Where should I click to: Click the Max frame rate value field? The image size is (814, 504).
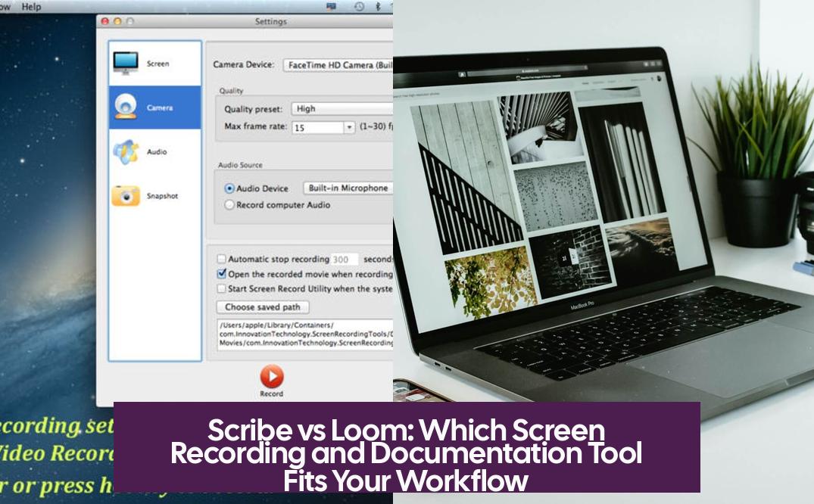click(x=318, y=127)
